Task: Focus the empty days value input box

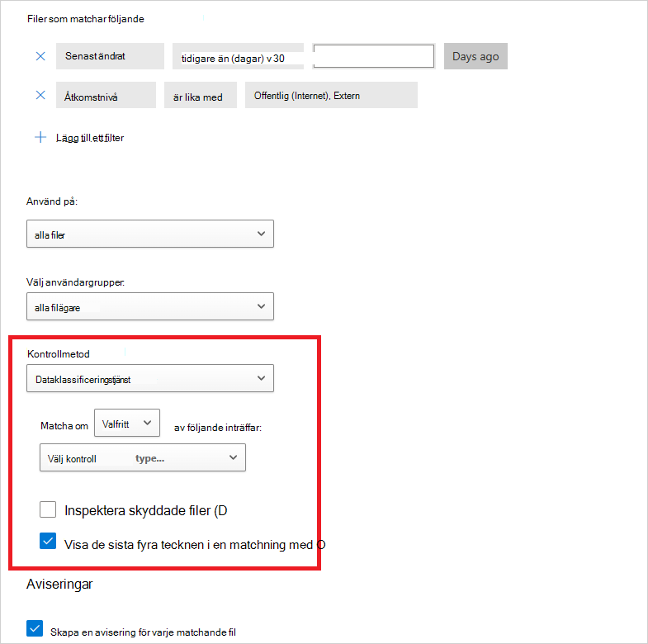Action: pyautogui.click(x=374, y=56)
